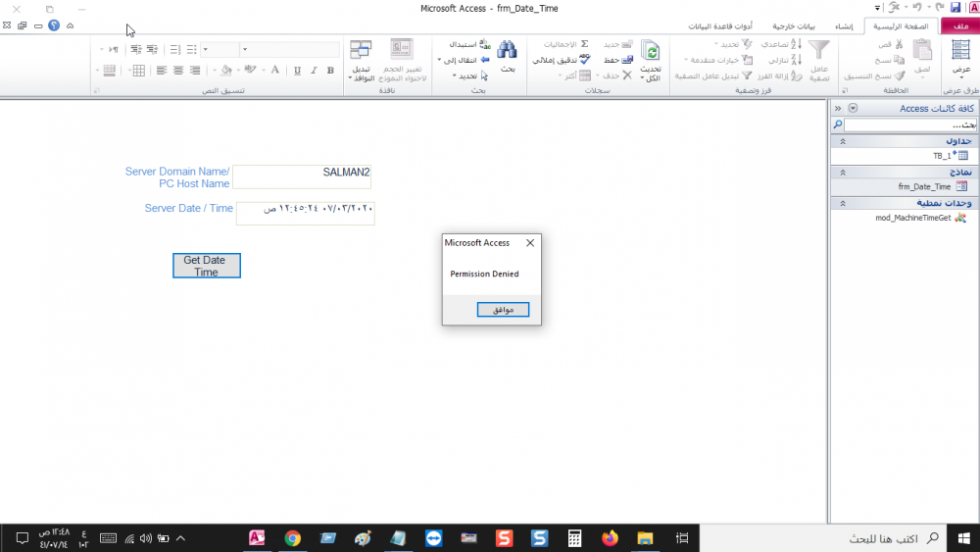Collapse the Tables (جداول) group

pyautogui.click(x=843, y=141)
